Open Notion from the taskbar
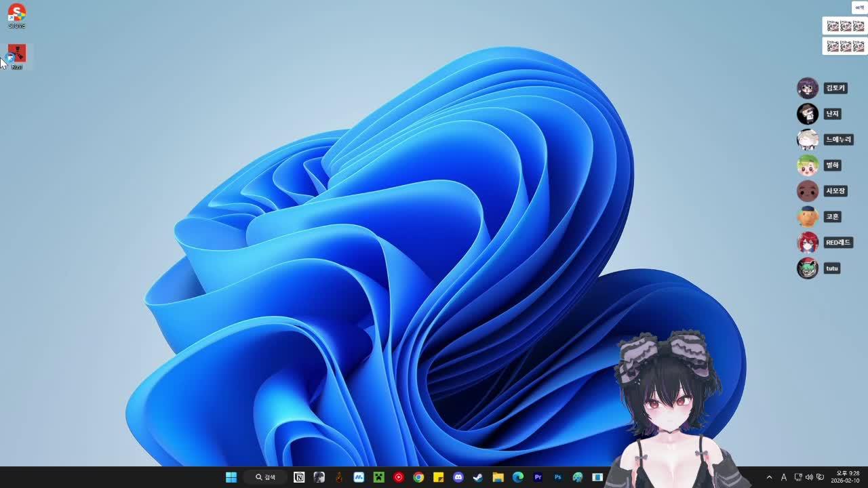Image resolution: width=868 pixels, height=488 pixels. (x=299, y=476)
